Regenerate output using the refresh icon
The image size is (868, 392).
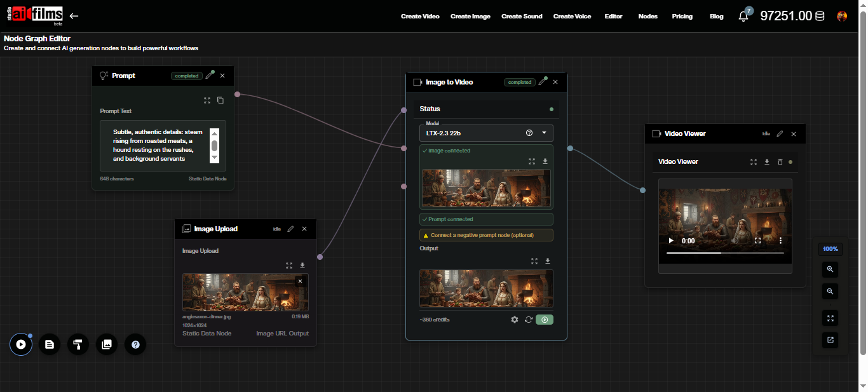(528, 320)
